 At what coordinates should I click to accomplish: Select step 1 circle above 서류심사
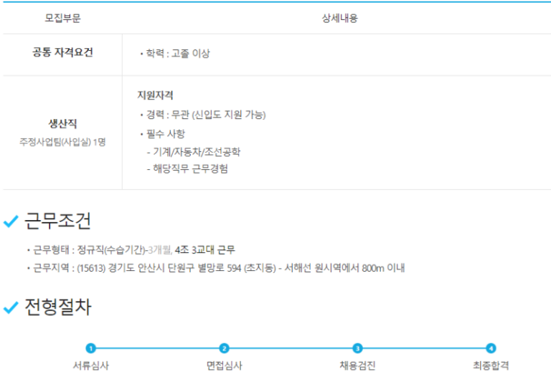[90, 348]
